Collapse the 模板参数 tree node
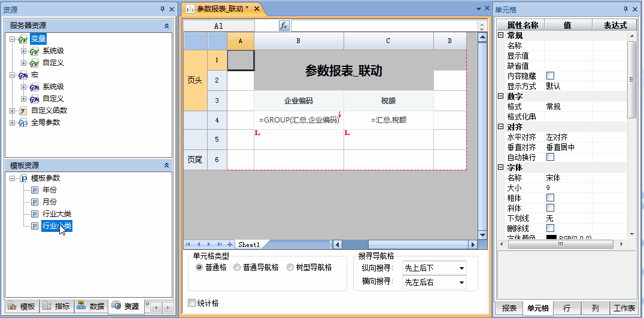 (13, 178)
